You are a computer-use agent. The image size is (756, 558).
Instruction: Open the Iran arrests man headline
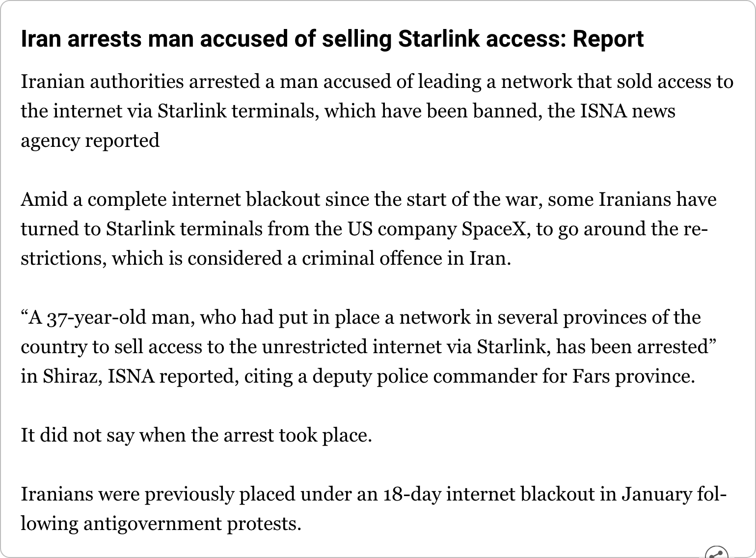[332, 39]
